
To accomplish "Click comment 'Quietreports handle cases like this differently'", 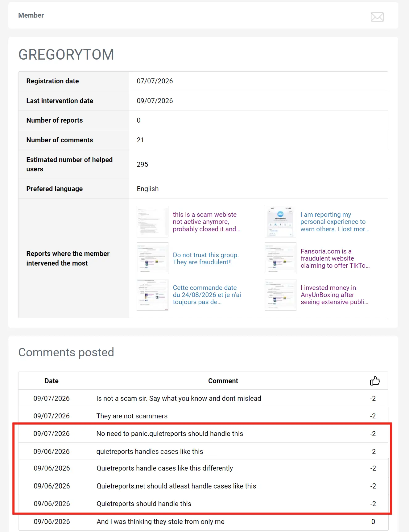I will (165, 468).
